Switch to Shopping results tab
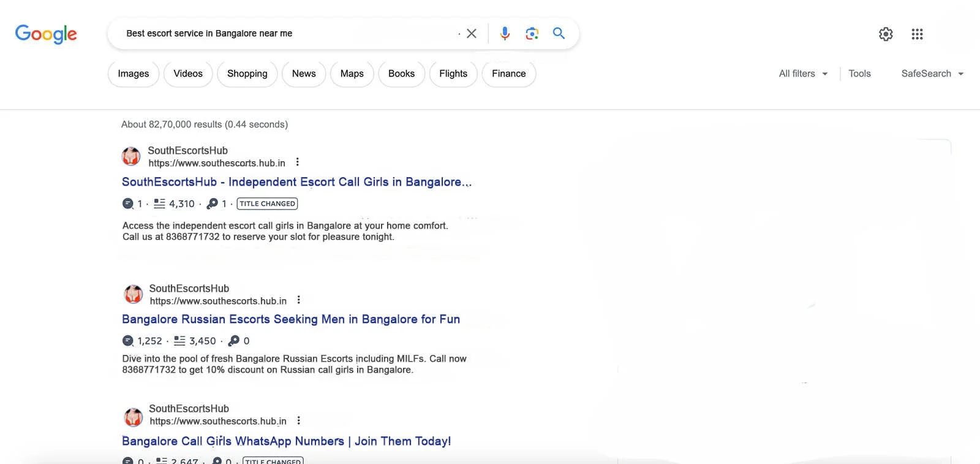Image resolution: width=980 pixels, height=464 pixels. (x=247, y=74)
